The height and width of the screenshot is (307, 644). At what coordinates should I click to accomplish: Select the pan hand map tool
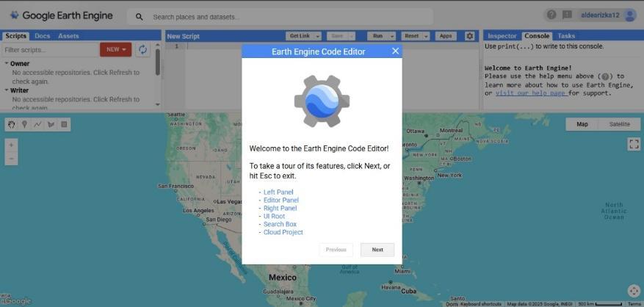12,125
